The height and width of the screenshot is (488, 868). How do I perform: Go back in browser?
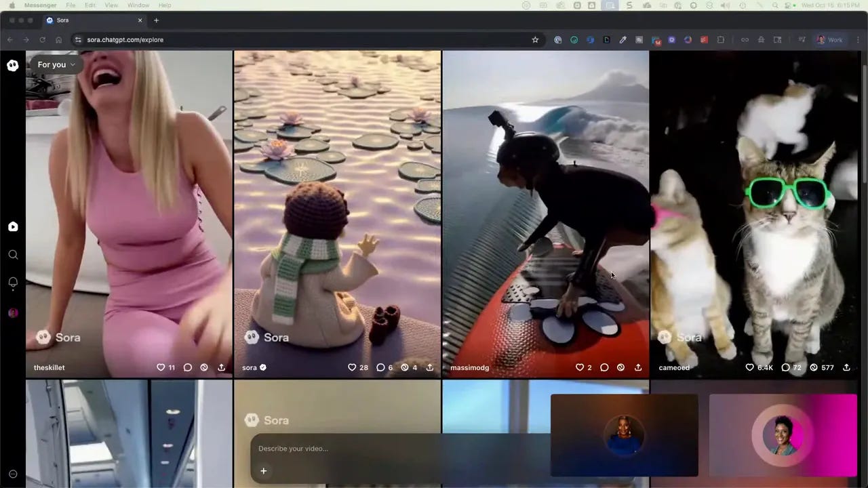(10, 39)
